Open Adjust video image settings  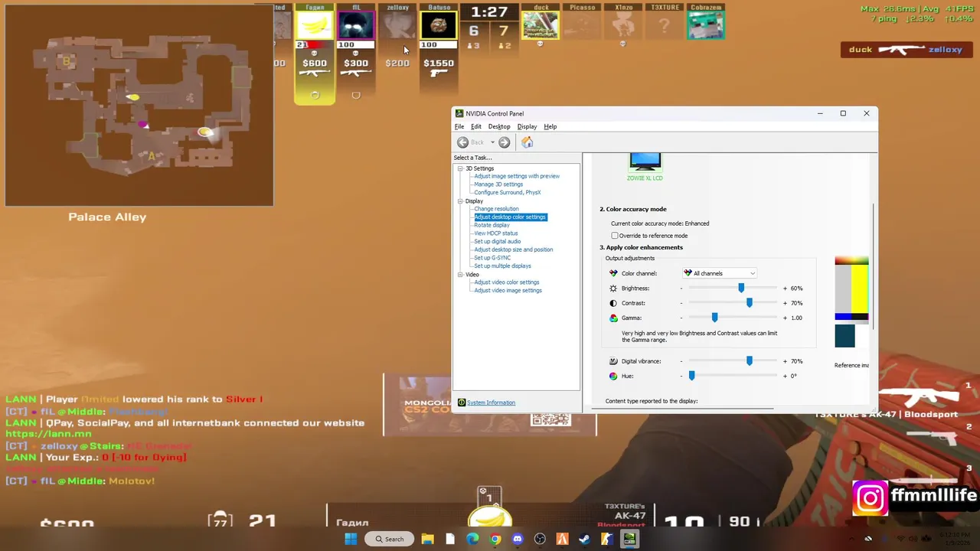click(508, 291)
